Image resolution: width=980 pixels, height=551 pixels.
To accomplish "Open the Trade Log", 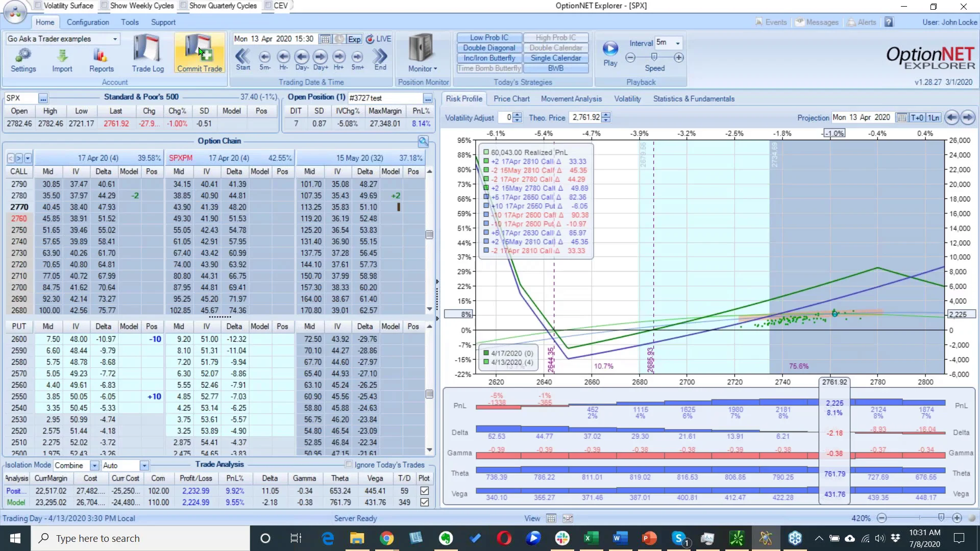I will (148, 54).
